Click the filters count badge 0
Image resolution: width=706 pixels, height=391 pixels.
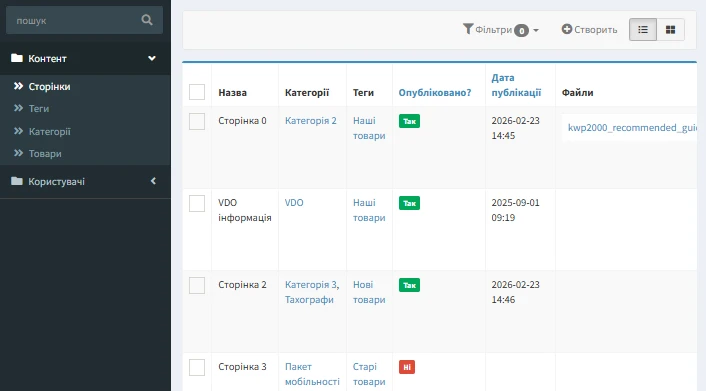pyautogui.click(x=521, y=30)
